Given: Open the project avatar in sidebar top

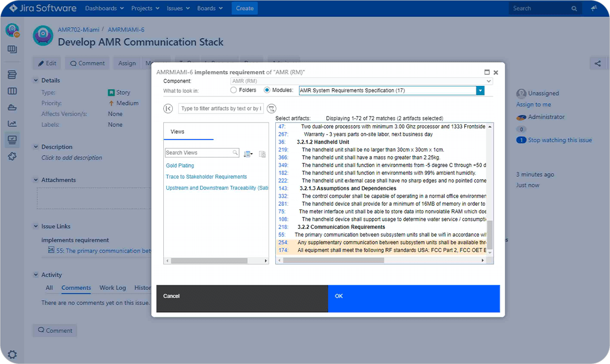Looking at the screenshot, I should [13, 30].
